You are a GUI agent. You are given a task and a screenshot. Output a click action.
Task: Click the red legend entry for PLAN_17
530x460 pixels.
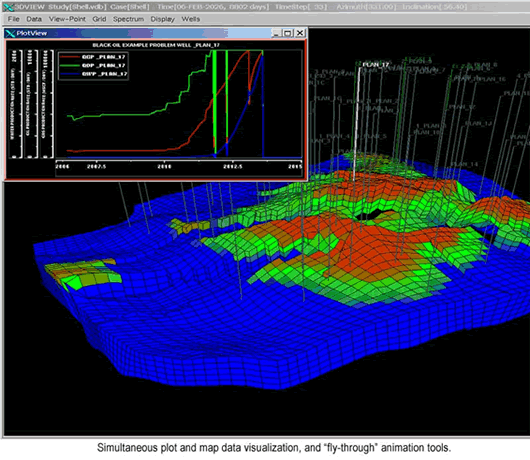coord(93,57)
